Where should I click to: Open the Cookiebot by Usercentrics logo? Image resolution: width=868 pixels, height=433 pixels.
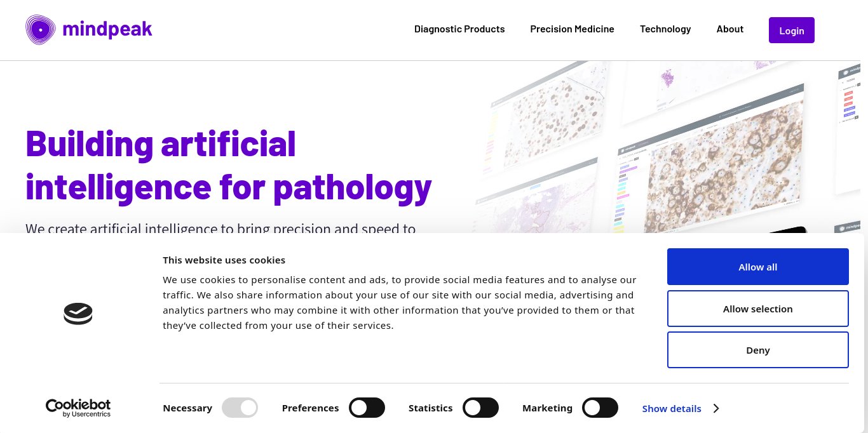click(x=78, y=408)
